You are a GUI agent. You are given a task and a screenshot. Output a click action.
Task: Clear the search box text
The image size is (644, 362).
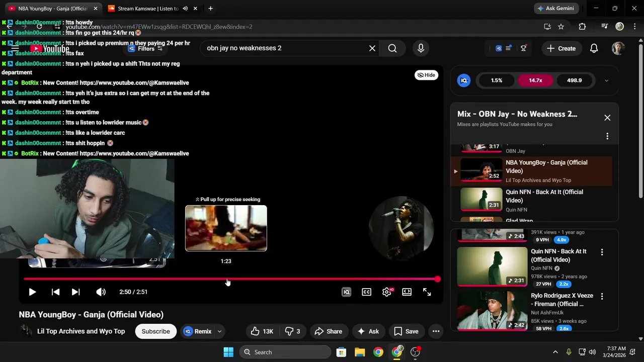(x=372, y=48)
